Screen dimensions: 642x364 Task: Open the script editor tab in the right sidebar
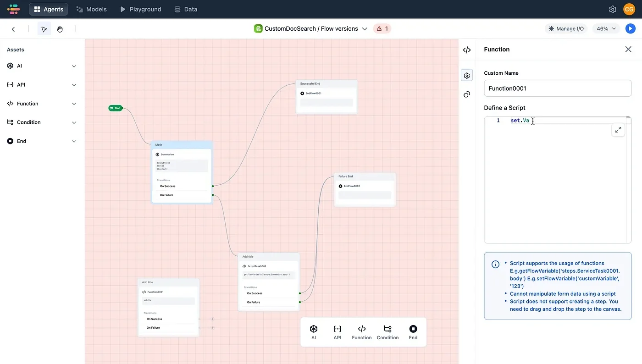click(467, 50)
